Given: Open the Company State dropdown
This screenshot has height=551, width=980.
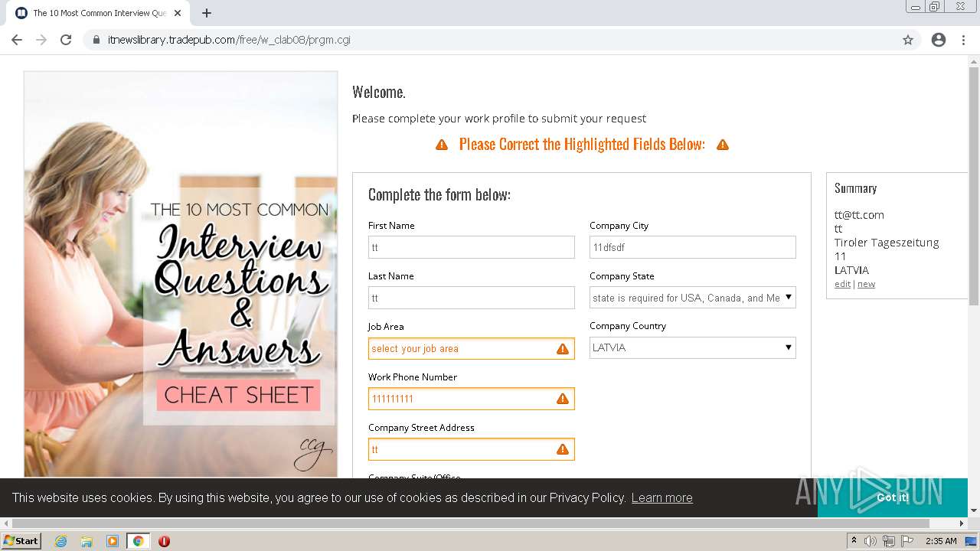Looking at the screenshot, I should pos(692,298).
